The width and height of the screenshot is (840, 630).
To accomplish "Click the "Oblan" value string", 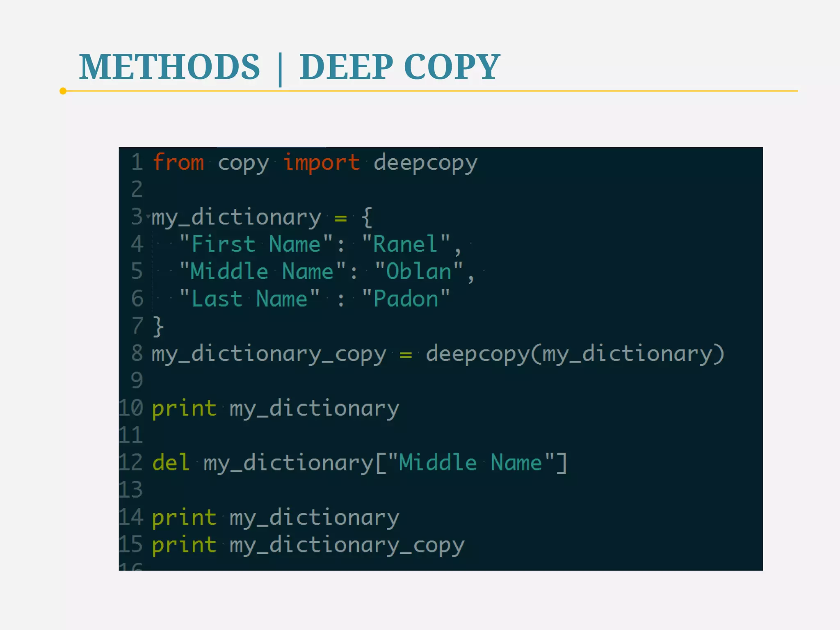I will (419, 272).
